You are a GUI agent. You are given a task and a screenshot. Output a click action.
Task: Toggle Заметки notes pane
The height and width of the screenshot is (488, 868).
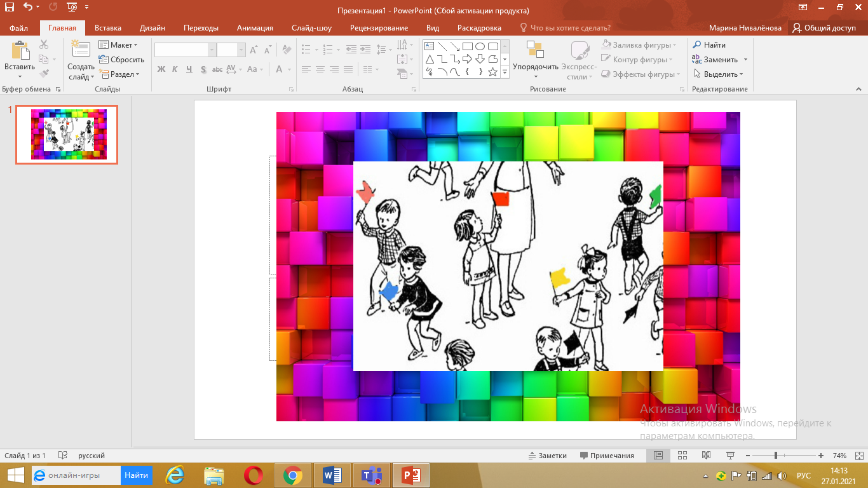(x=547, y=456)
